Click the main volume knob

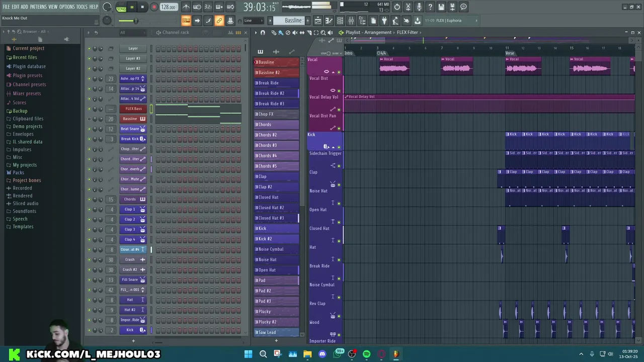click(107, 7)
